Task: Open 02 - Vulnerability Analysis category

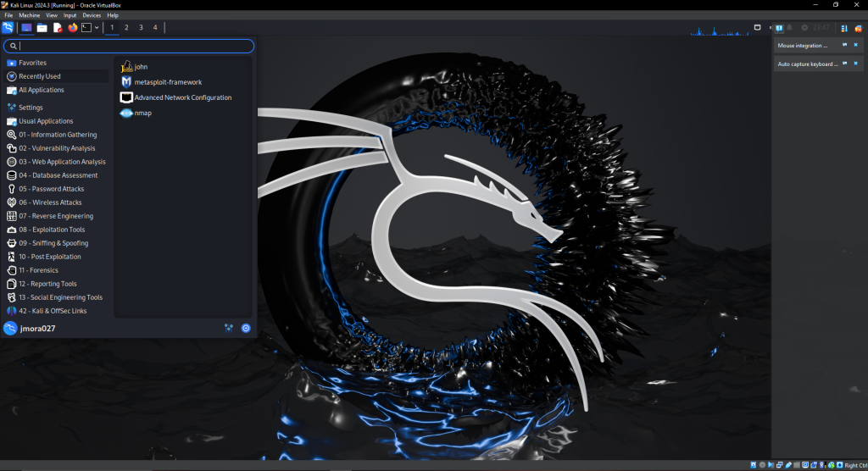Action: pyautogui.click(x=57, y=148)
